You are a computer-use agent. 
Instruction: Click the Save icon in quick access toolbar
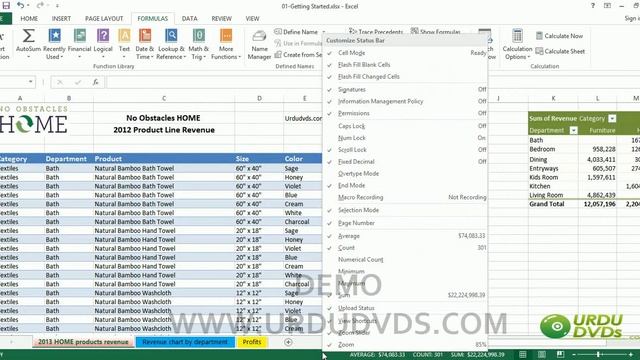click(x=6, y=6)
